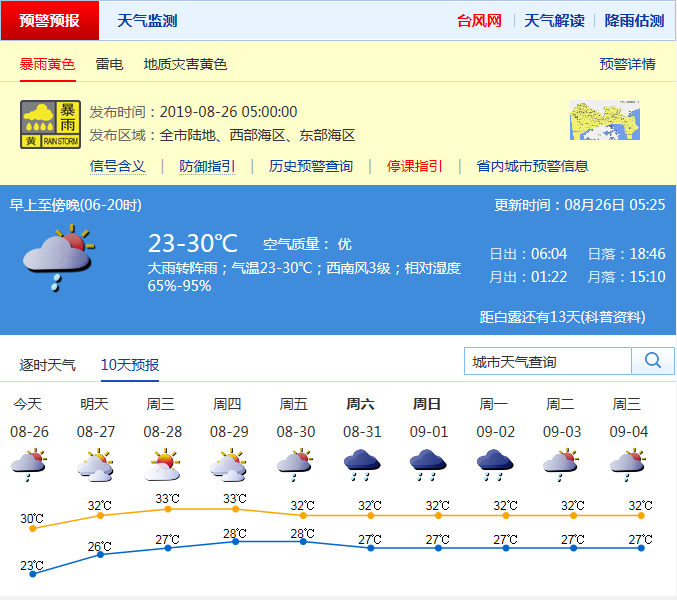Viewport: 677px width, 600px height.
Task: Open the 科普资料 link in 白露 countdown
Action: (612, 317)
